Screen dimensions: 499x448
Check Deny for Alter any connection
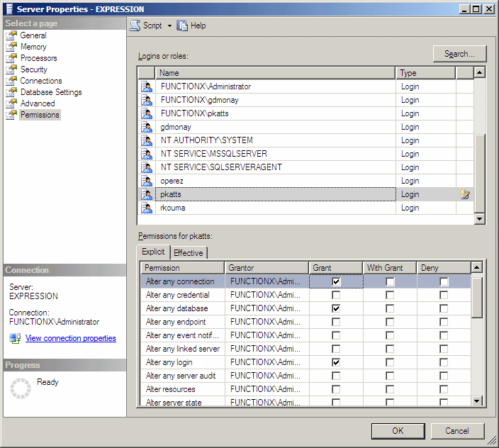click(x=444, y=281)
